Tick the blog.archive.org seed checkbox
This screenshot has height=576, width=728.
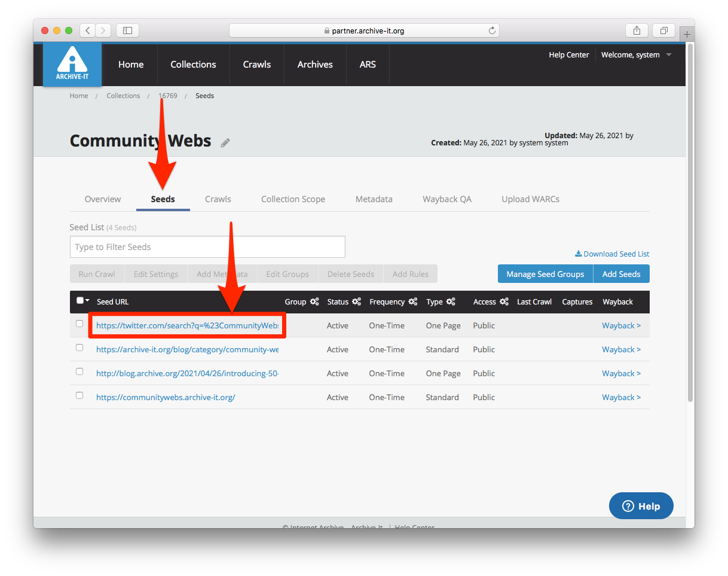[x=79, y=371]
